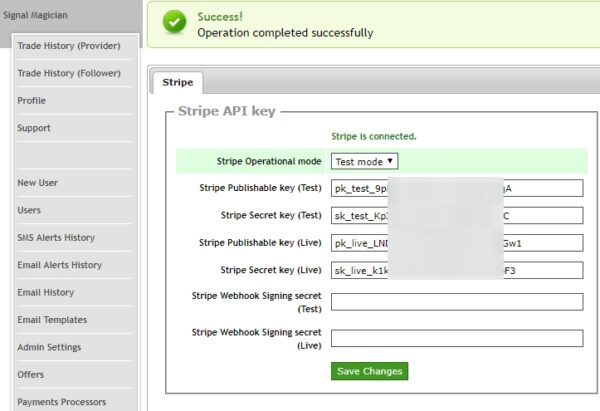
Task: View Email Alerts History
Action: pos(60,265)
